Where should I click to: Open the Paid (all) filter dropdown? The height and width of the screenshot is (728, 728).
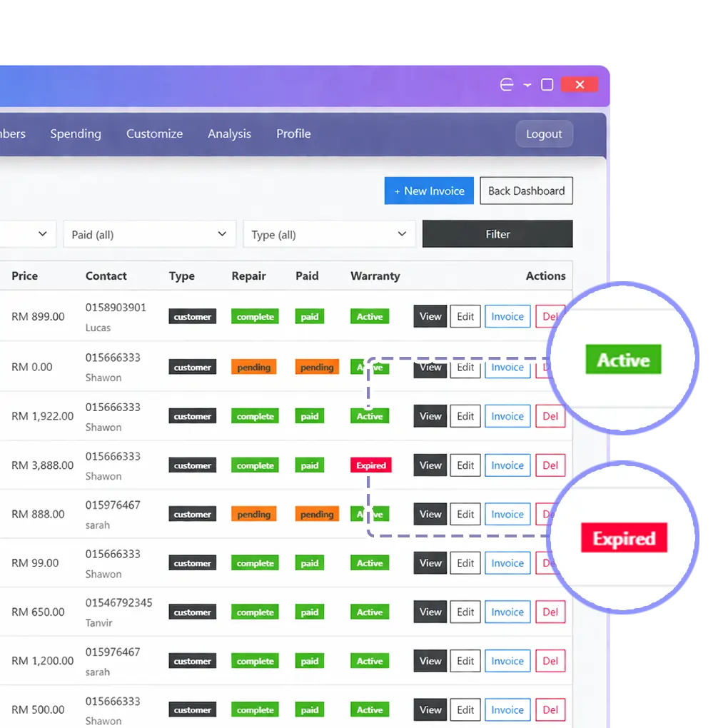coord(149,233)
